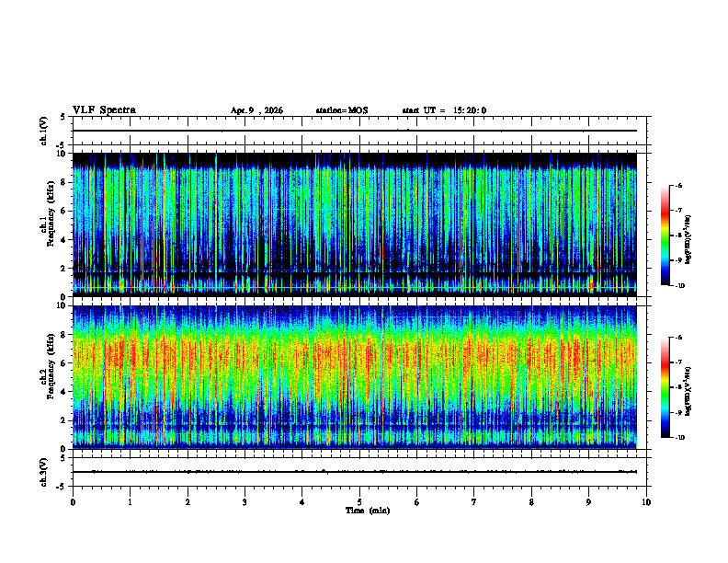728x563 pixels.
Task: Select the "start UT = 15:20:0" text
Action: [444, 110]
